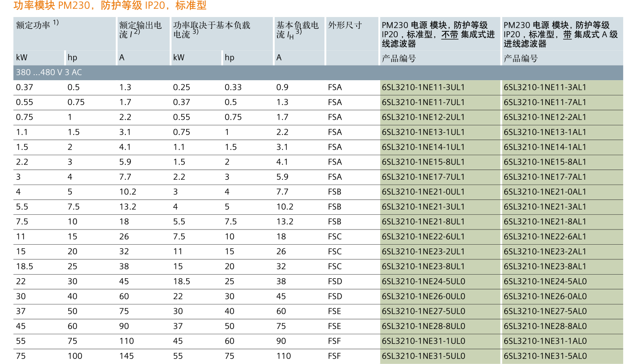Pick product number 6SL3210-1NE21-8AL1
636x364 pixels.
(545, 222)
